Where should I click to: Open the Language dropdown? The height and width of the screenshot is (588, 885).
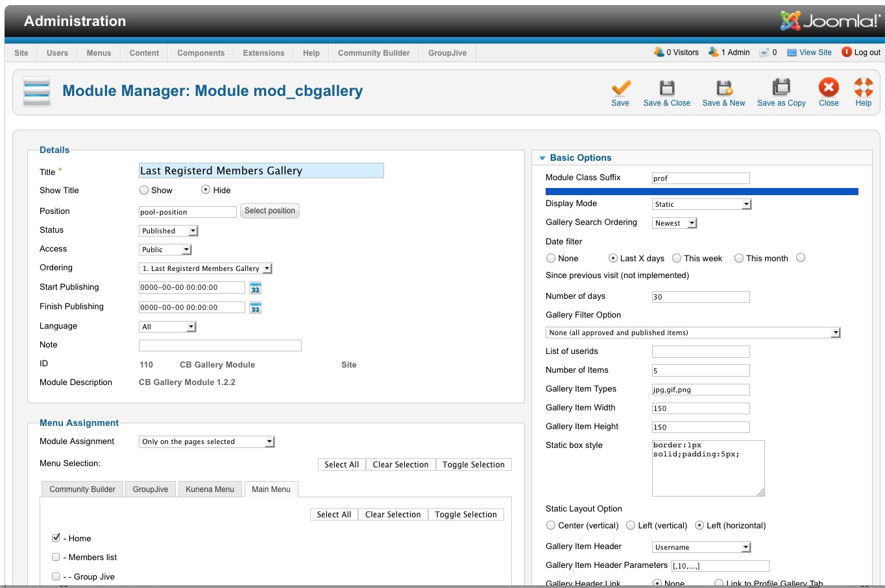167,327
